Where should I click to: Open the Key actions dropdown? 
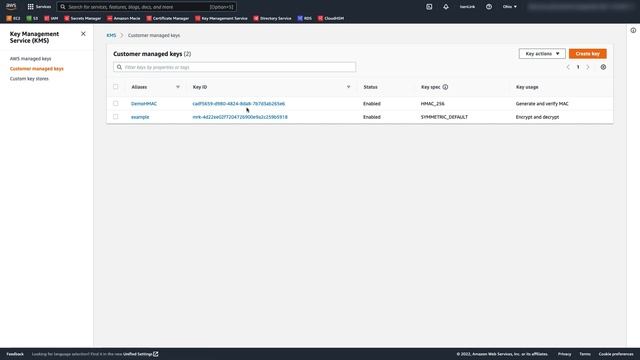[x=542, y=53]
